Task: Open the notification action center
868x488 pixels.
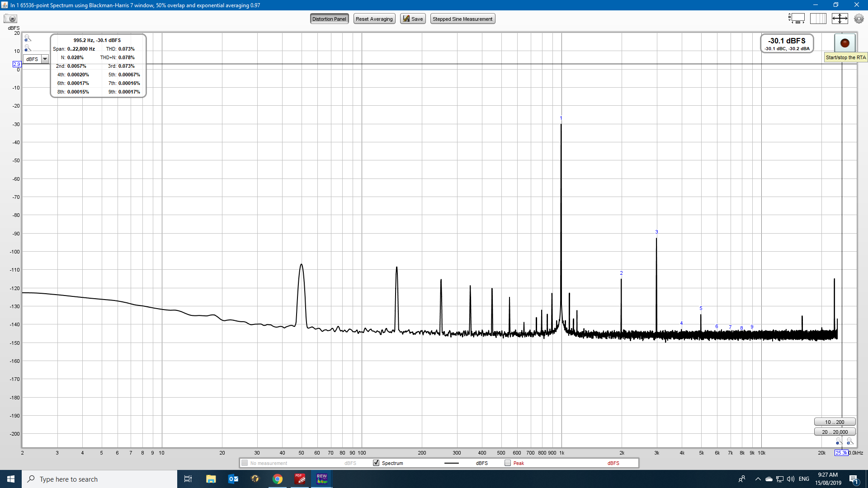Action: pos(854,479)
